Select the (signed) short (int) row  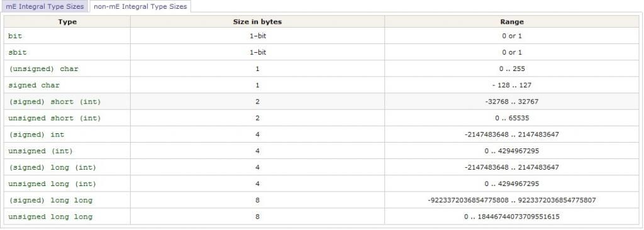321,101
